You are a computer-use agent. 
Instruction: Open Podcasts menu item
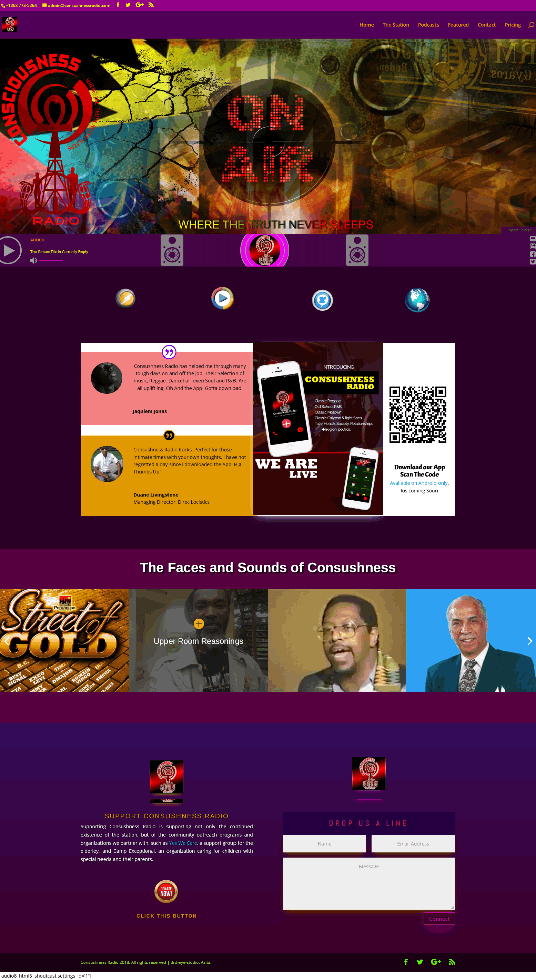pyautogui.click(x=428, y=25)
